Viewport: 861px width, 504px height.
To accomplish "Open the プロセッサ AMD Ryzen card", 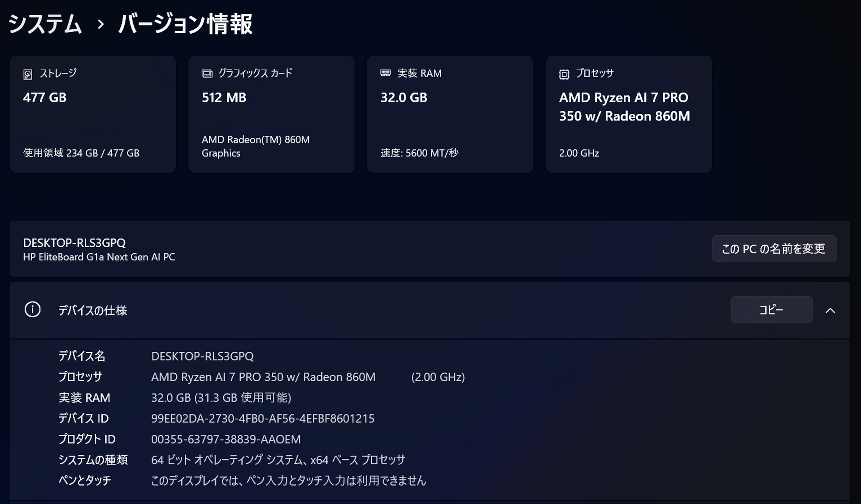I will pos(628,114).
